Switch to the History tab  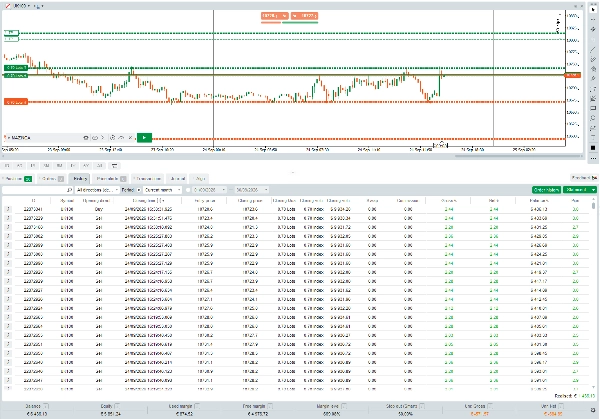(x=80, y=179)
